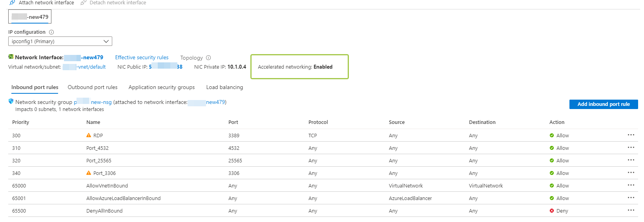Click the warning icon beside RDP rule
This screenshot has width=644, height=222.
pos(89,135)
